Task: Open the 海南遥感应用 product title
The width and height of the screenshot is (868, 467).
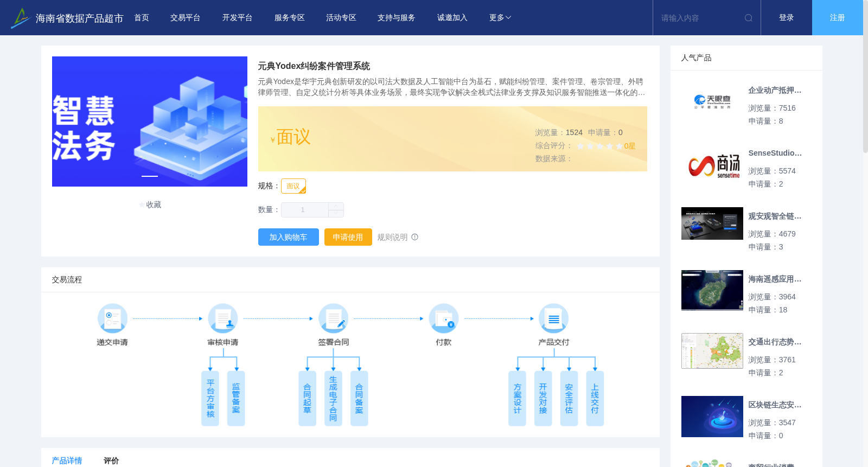Action: point(775,279)
